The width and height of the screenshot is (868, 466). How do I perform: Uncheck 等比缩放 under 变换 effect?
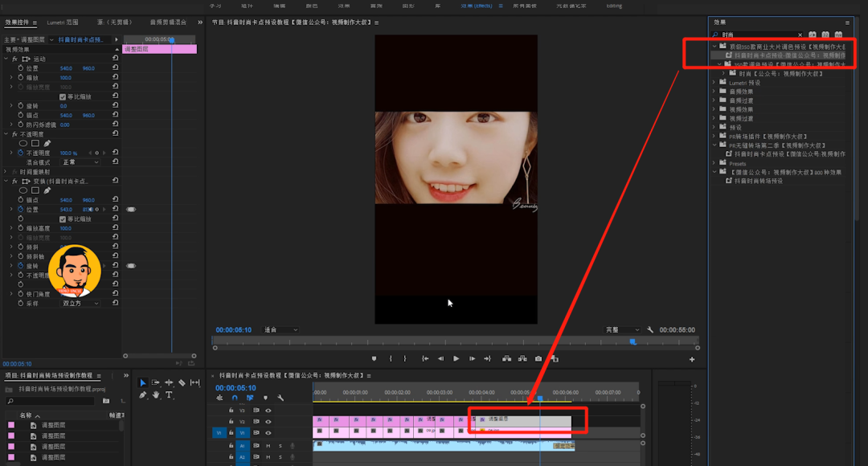[63, 219]
